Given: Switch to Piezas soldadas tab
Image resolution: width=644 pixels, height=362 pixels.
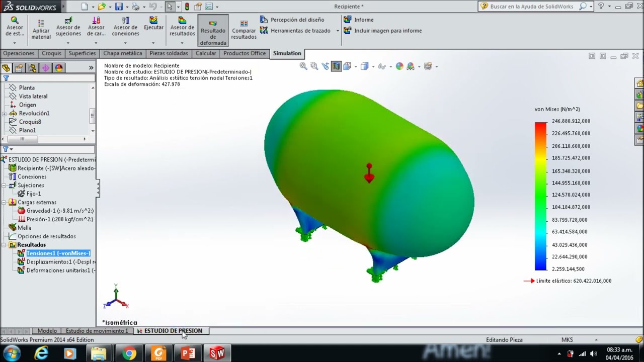Looking at the screenshot, I should 169,53.
